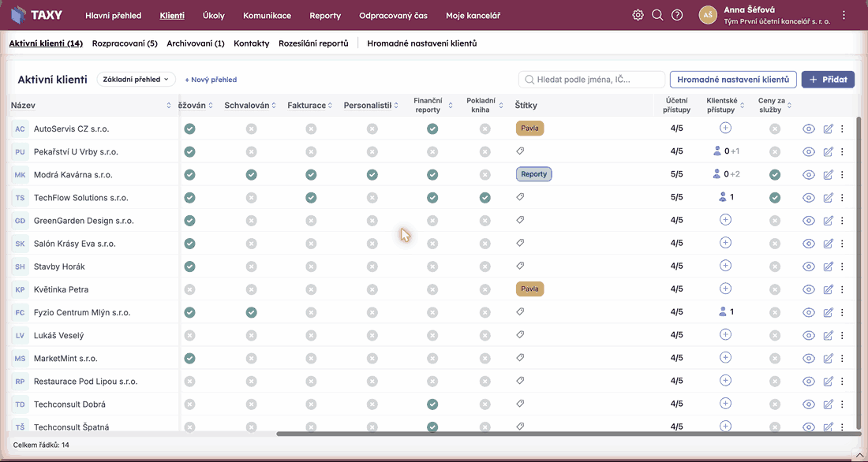Image resolution: width=868 pixels, height=462 pixels.
Task: Edit TechFlow Solutions s.r.o. with pencil icon
Action: pyautogui.click(x=828, y=198)
